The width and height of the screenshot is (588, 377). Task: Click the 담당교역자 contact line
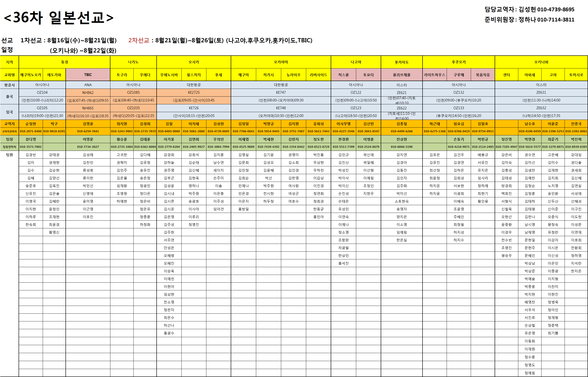pyautogui.click(x=529, y=9)
